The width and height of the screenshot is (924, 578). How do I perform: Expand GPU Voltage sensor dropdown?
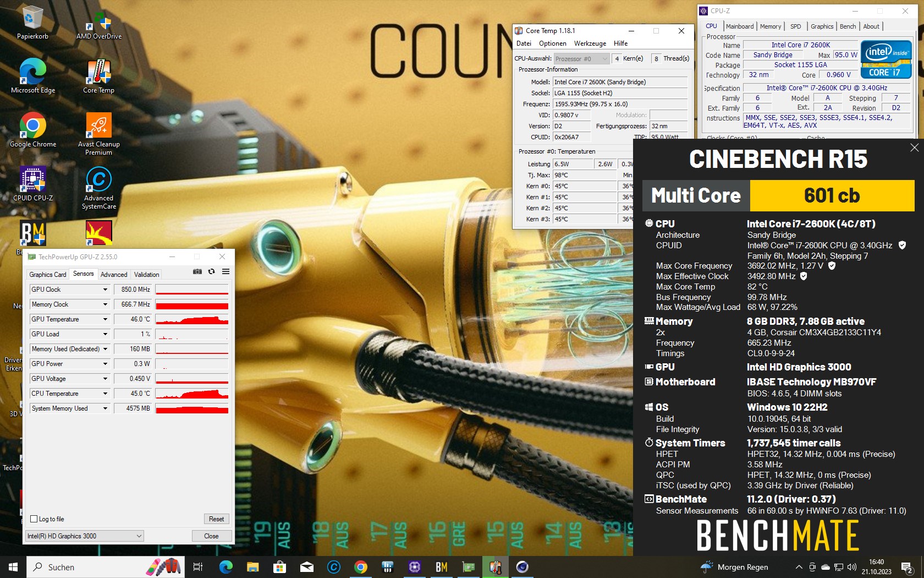point(105,379)
